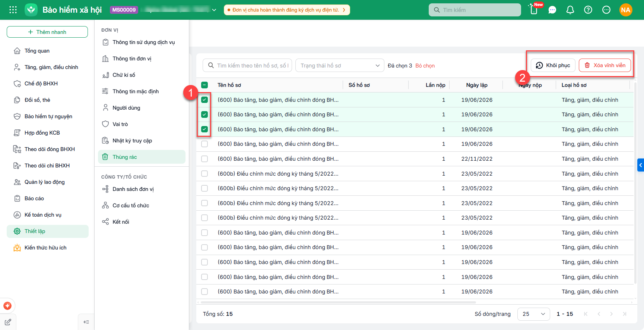Expand the blue side panel arrow on right edge
The width and height of the screenshot is (644, 330).
tap(641, 165)
